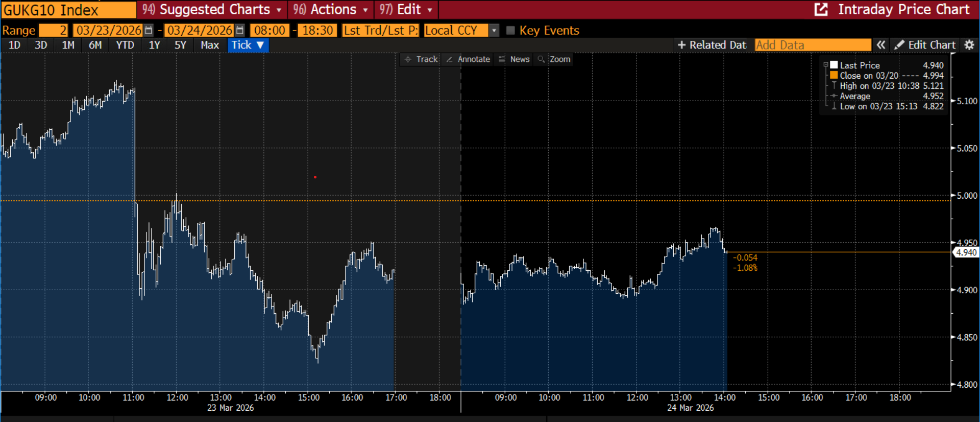
Task: Click the pop-out window icon beside Intraday Price Chart
Action: pyautogui.click(x=821, y=10)
